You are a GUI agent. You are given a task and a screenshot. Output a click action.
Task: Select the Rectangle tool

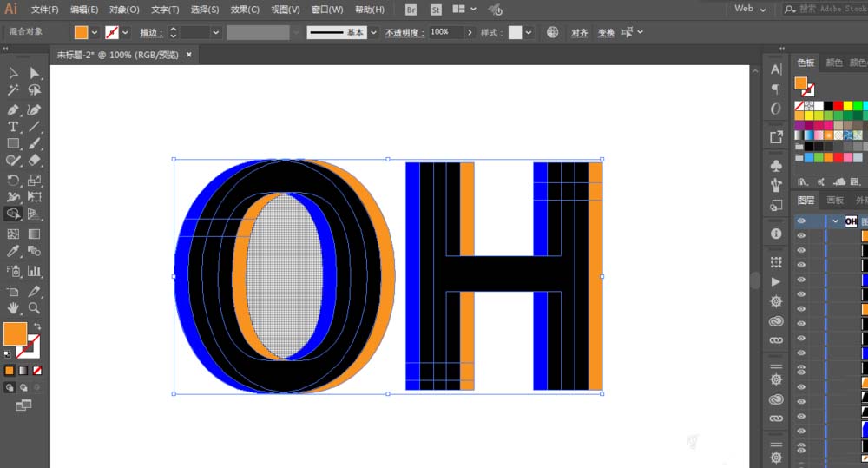[13, 143]
